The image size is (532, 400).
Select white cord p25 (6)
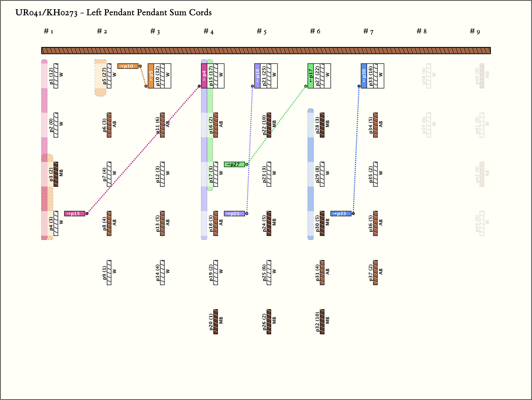[269, 273]
